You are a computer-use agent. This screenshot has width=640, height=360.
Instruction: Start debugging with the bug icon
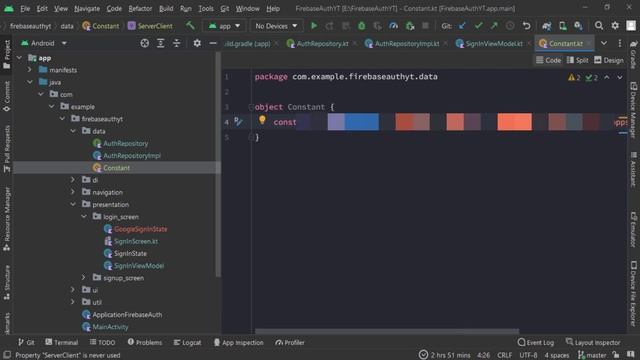(362, 26)
